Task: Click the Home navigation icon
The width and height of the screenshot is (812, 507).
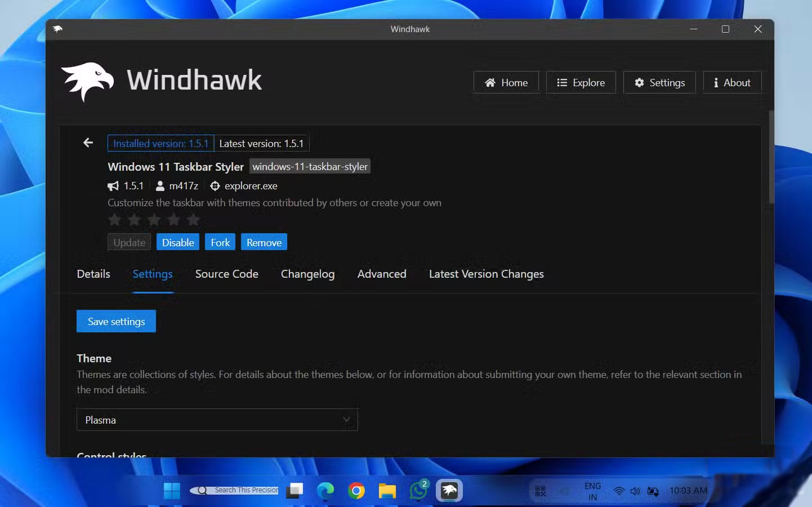Action: tap(489, 82)
